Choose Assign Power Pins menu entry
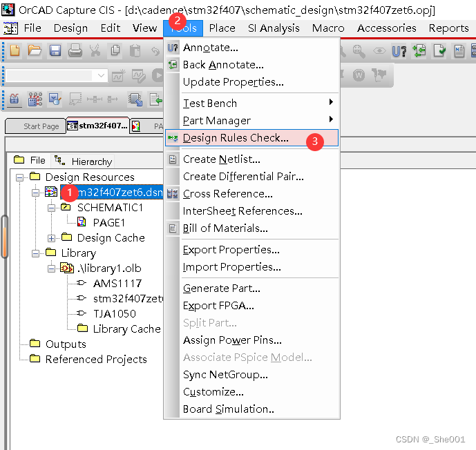This screenshot has width=476, height=450. coord(251,340)
